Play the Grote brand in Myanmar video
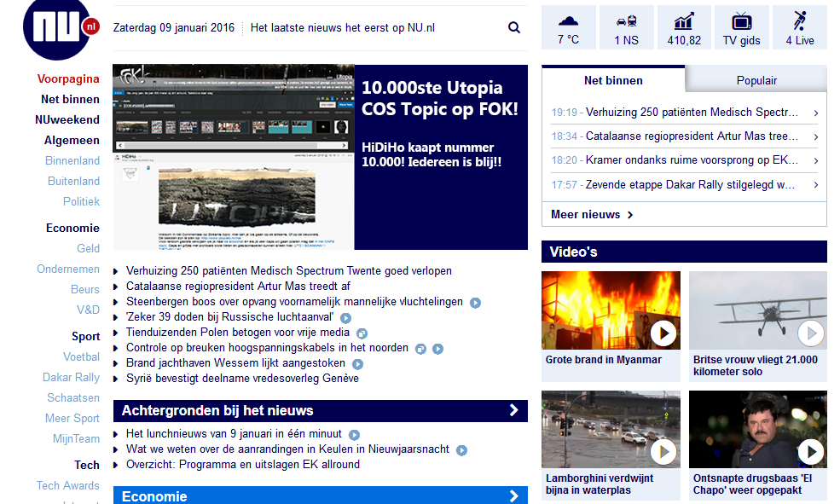840x504 pixels. 663,333
